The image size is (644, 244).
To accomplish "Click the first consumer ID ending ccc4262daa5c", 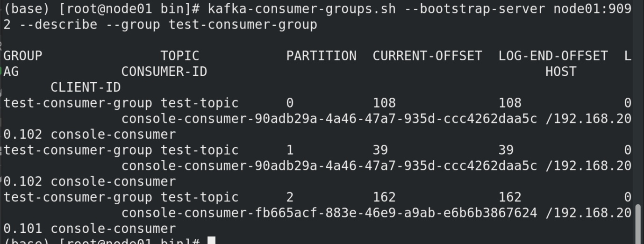I will (329, 119).
